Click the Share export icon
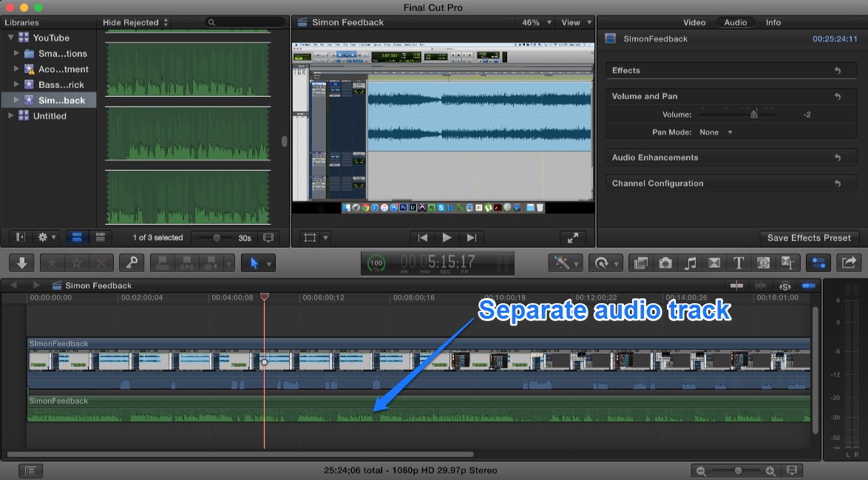 (849, 263)
